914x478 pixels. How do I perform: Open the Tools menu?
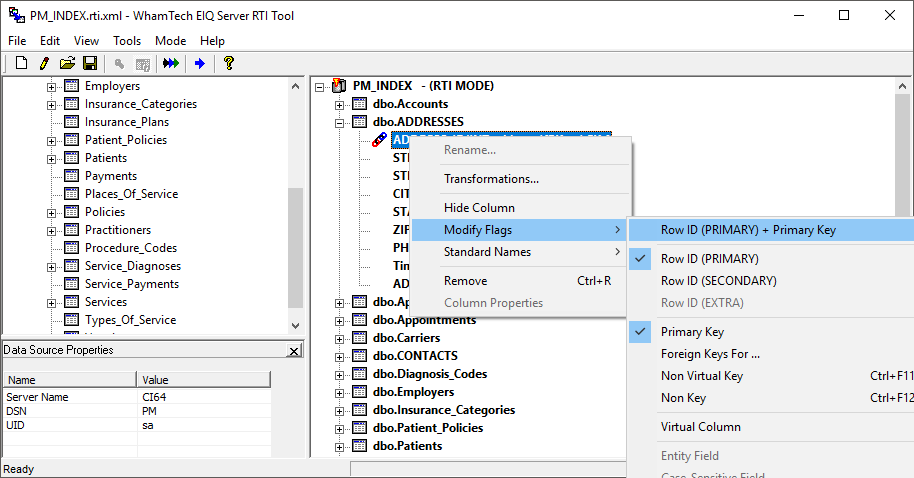click(127, 41)
